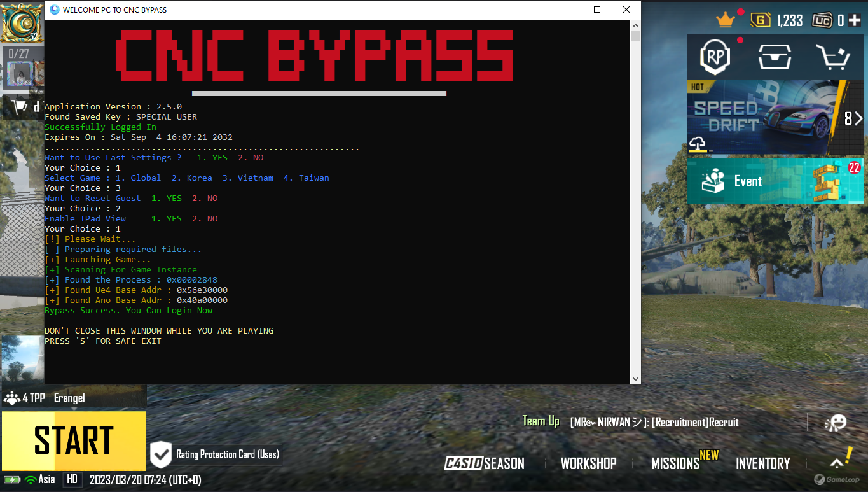The height and width of the screenshot is (492, 868).
Task: Tap the cloud download icon on Speed Drift
Action: (x=698, y=144)
